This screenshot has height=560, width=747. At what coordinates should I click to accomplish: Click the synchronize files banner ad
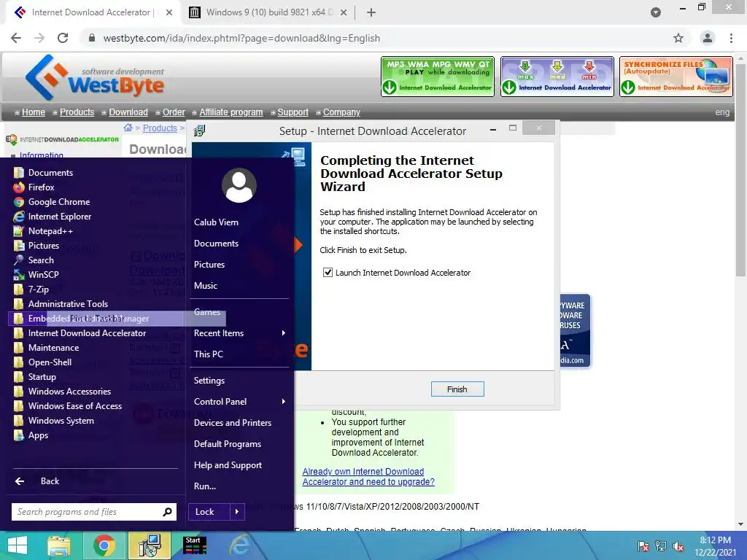[676, 77]
